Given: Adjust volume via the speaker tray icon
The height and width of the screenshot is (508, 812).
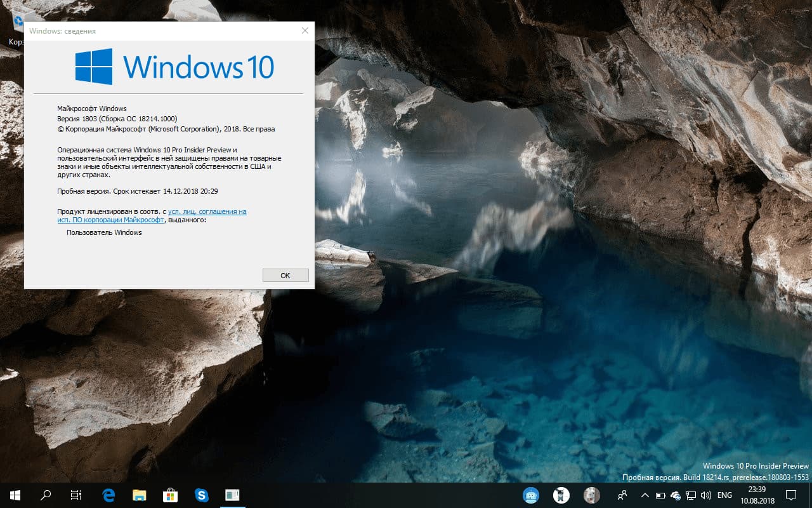Looking at the screenshot, I should click(705, 495).
